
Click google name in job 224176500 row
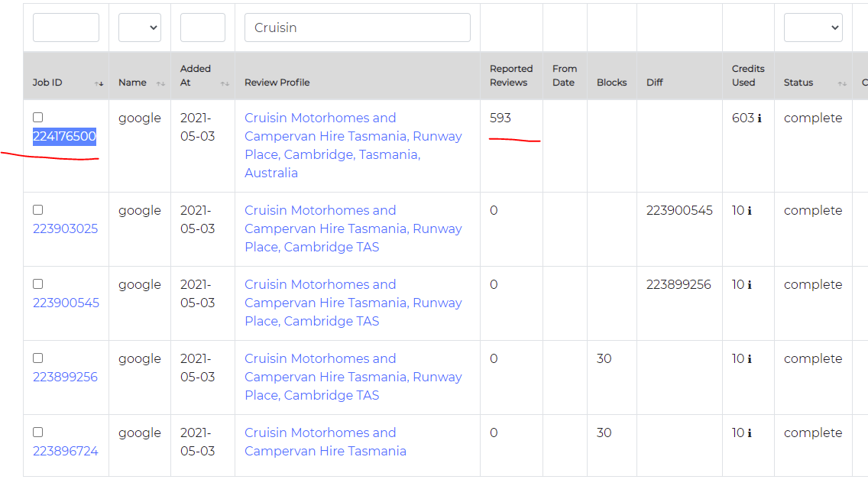point(140,118)
